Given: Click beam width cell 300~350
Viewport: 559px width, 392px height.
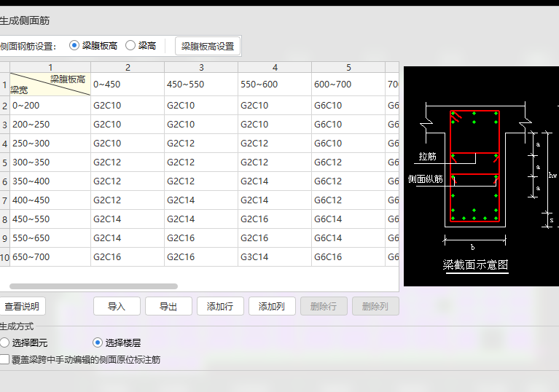Looking at the screenshot, I should click(50, 162).
